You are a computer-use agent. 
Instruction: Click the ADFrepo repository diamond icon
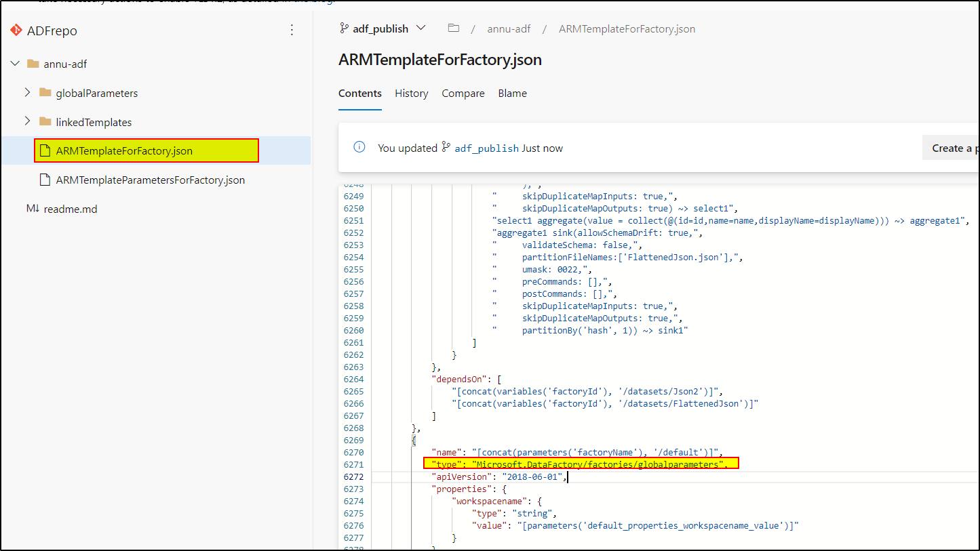(16, 30)
